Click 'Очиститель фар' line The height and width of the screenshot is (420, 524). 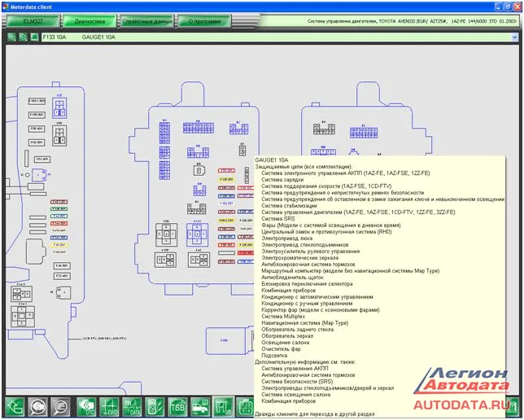(x=281, y=349)
